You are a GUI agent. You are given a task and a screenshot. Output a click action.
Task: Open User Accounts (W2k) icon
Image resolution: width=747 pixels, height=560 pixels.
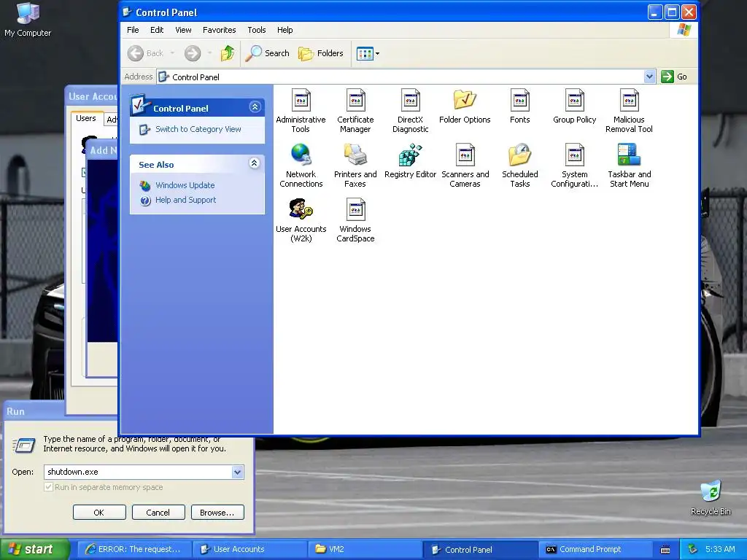click(301, 220)
